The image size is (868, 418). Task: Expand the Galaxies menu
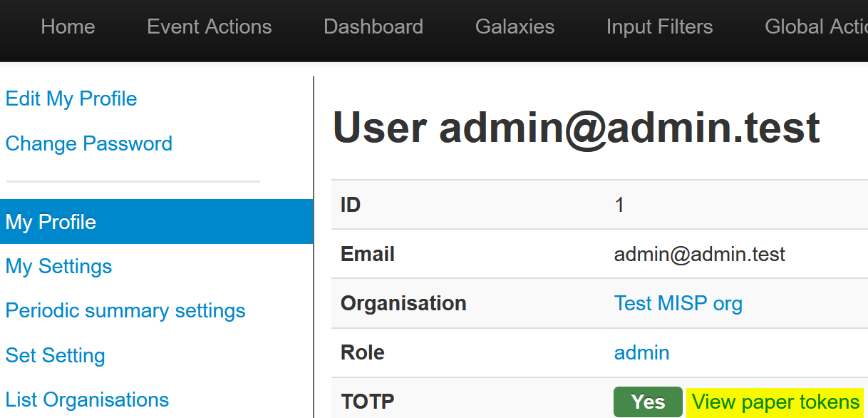[515, 27]
